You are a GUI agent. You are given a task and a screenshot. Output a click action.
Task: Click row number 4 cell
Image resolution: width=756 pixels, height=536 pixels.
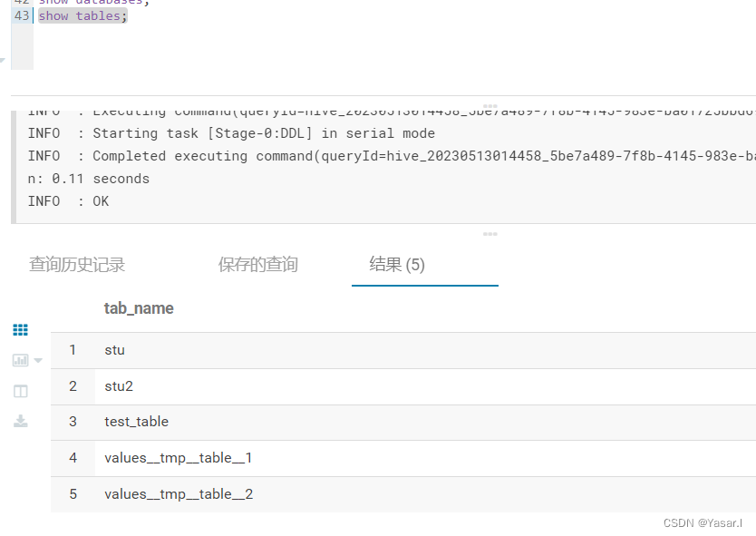pos(73,458)
